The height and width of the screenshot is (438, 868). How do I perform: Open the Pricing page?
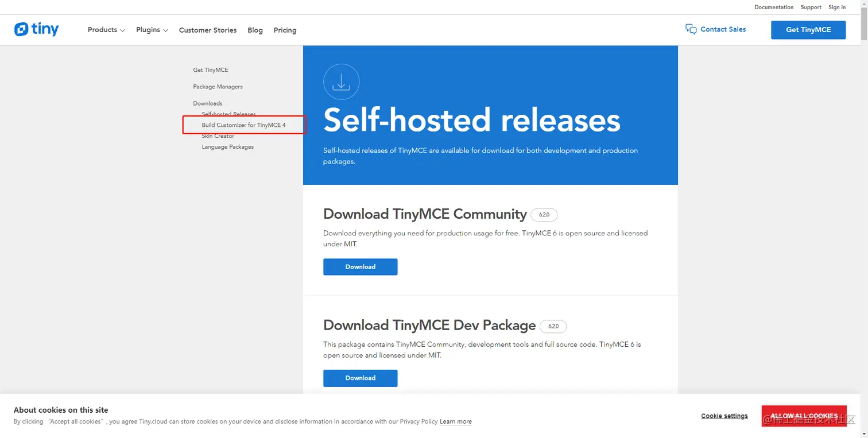[x=285, y=30]
